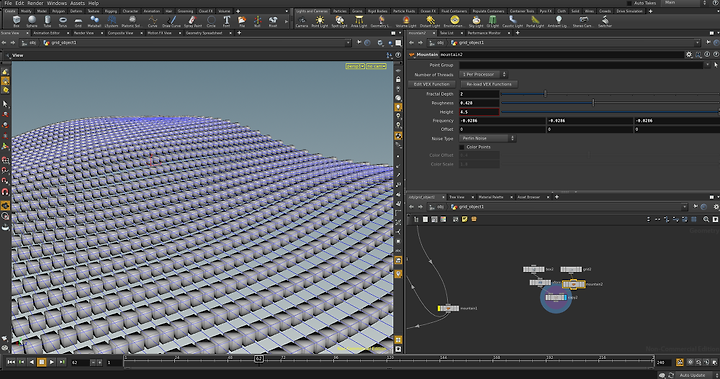This screenshot has width=720, height=379.
Task: Add a Camera from the lights shelf
Action: coord(302,21)
